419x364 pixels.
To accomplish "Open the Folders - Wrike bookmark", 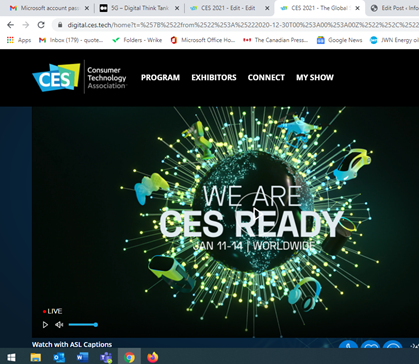I will point(137,40).
